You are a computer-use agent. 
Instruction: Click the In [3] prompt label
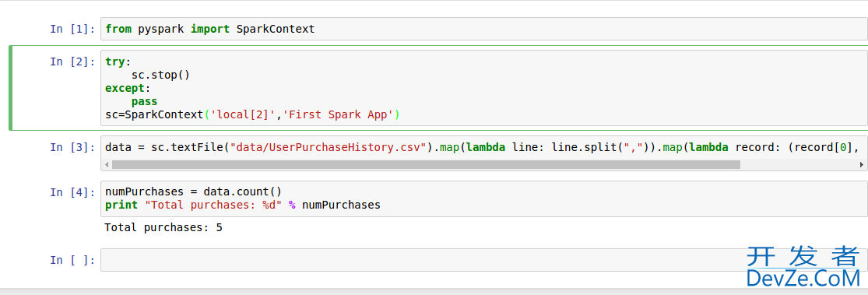click(x=72, y=147)
